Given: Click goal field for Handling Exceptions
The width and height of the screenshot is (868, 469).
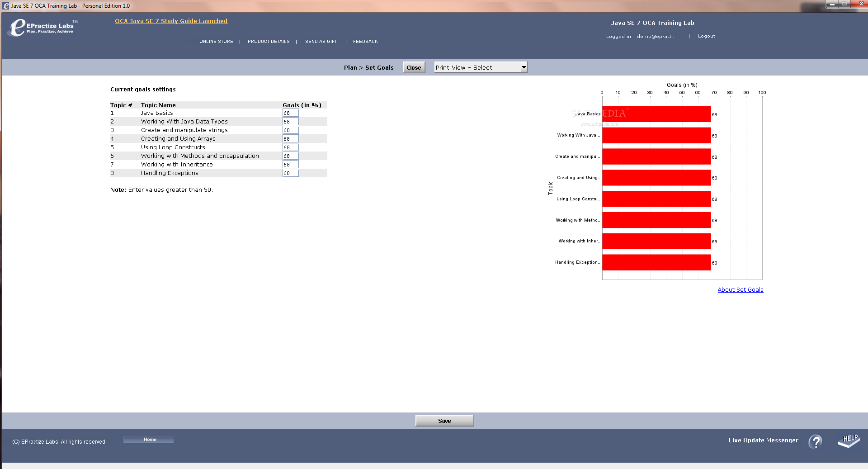Looking at the screenshot, I should click(290, 173).
